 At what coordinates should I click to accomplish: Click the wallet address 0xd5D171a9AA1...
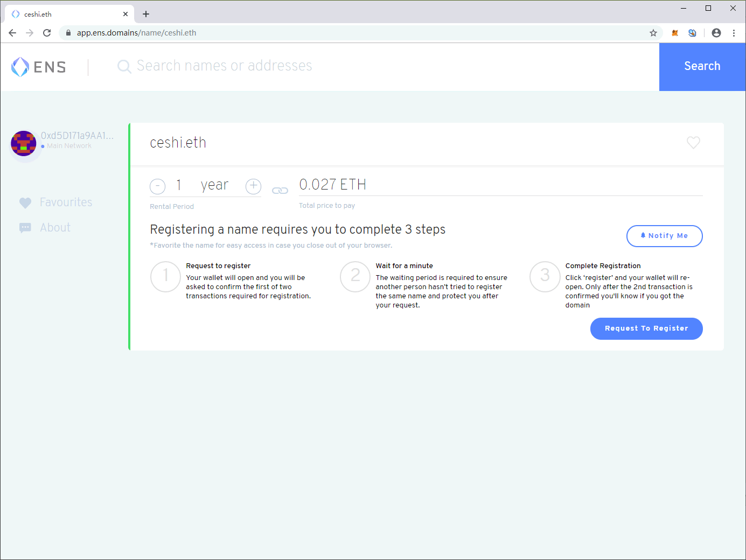coord(77,136)
